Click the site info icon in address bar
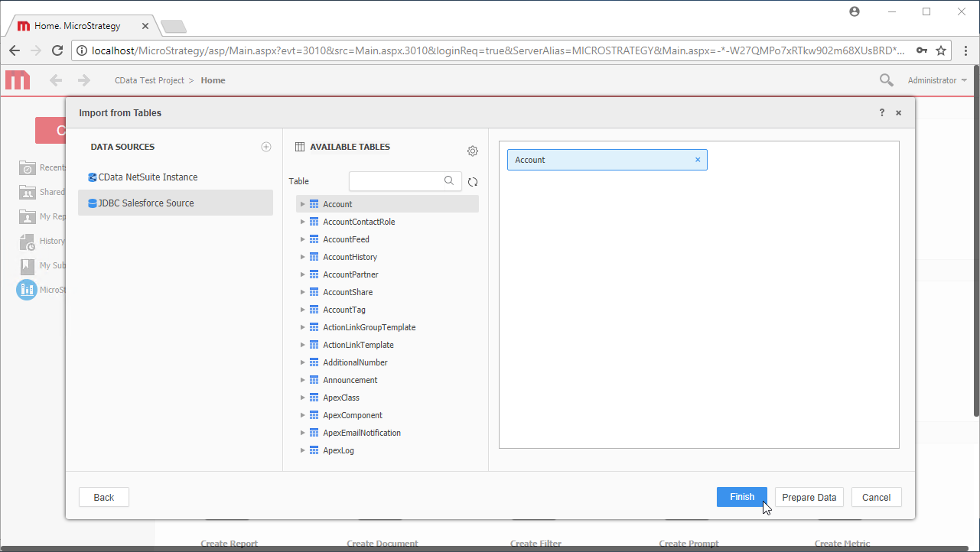Screen dimensions: 980x552 [83, 50]
